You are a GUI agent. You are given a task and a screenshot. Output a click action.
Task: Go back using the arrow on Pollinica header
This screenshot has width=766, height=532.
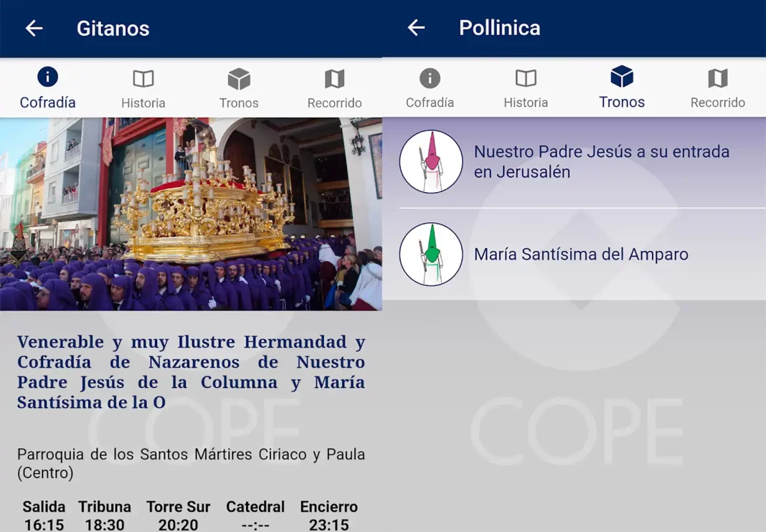pos(417,28)
